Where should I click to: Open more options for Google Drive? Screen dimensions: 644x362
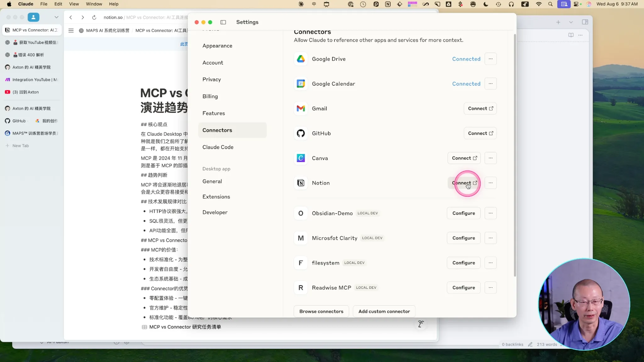tap(490, 59)
